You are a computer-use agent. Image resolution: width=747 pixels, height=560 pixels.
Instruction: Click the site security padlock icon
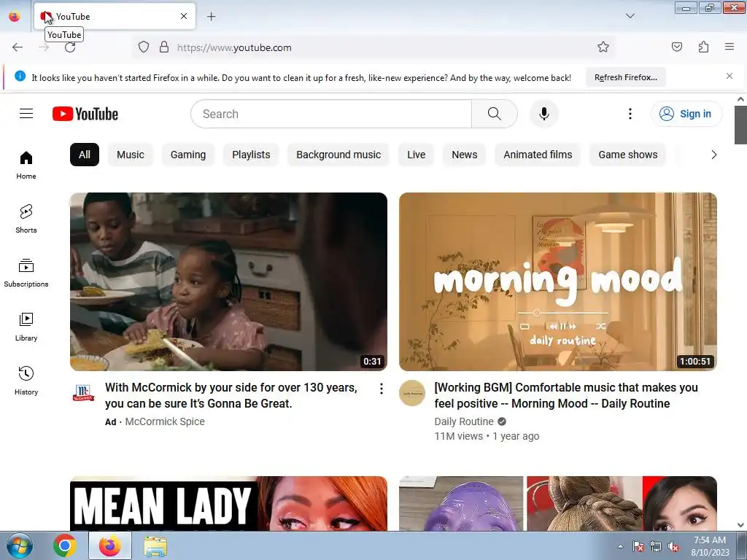[164, 47]
